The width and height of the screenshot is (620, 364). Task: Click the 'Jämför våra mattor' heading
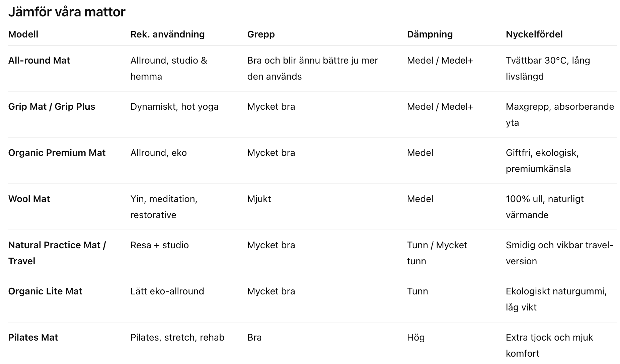tap(67, 12)
